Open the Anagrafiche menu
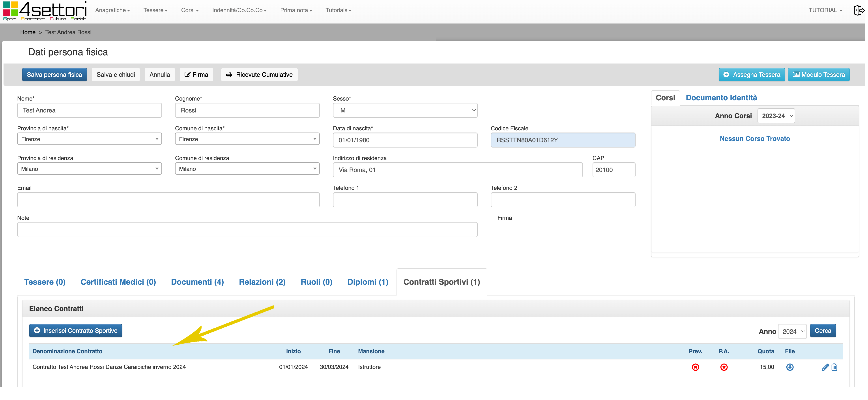 [x=112, y=10]
